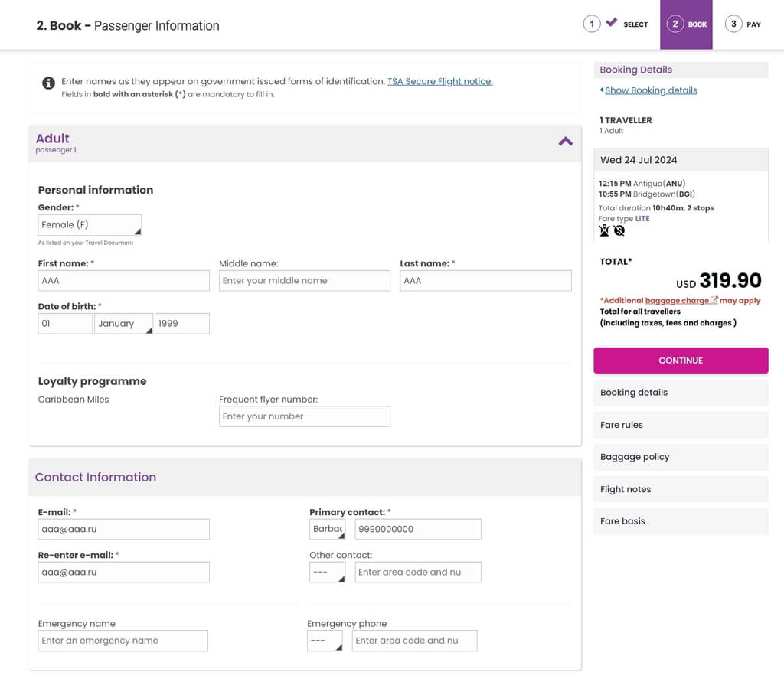
Task: Expand the Fare basis panel
Action: (x=681, y=521)
